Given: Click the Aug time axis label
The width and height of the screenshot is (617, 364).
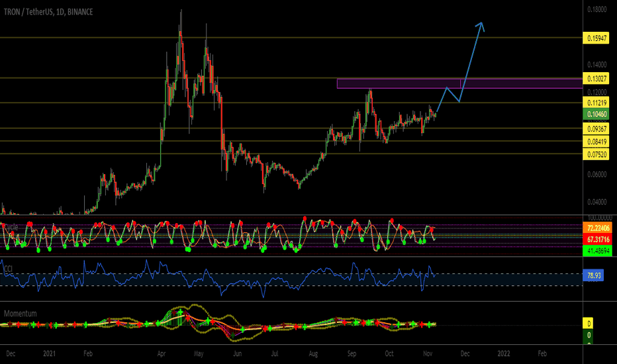Looking at the screenshot, I should [313, 353].
